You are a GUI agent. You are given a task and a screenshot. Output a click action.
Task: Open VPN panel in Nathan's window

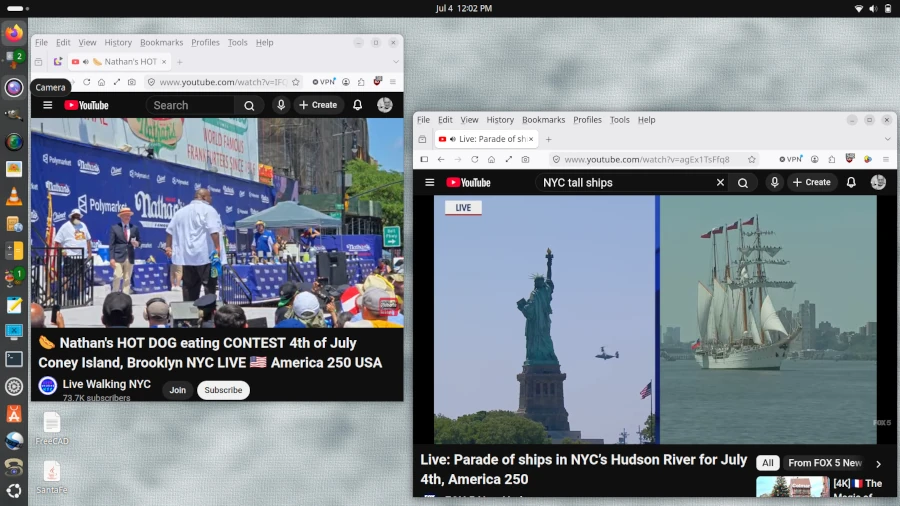(324, 82)
